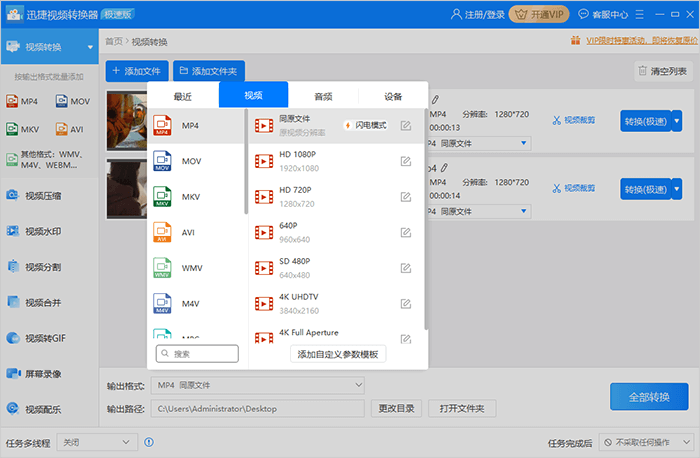Click 注册/登录 account icon

477,15
